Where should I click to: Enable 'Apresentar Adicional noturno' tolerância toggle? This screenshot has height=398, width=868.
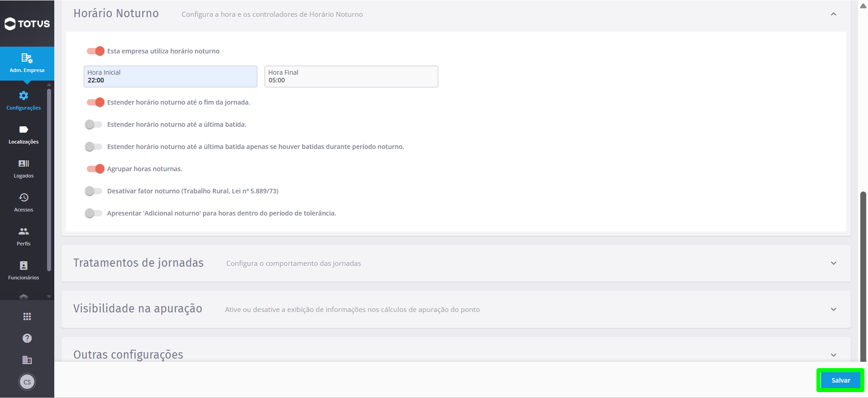94,213
